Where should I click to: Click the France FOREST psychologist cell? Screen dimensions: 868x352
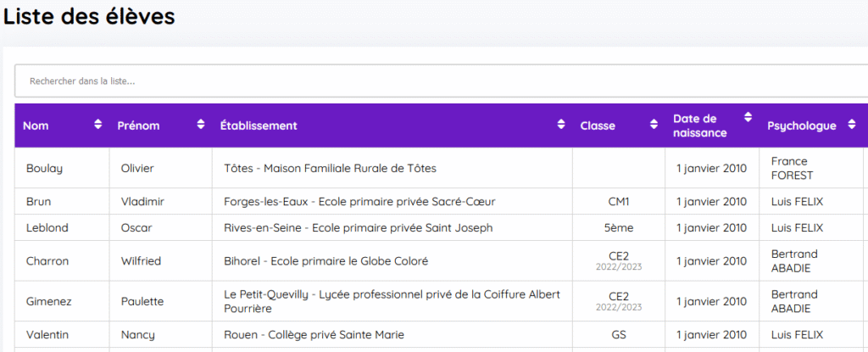793,168
